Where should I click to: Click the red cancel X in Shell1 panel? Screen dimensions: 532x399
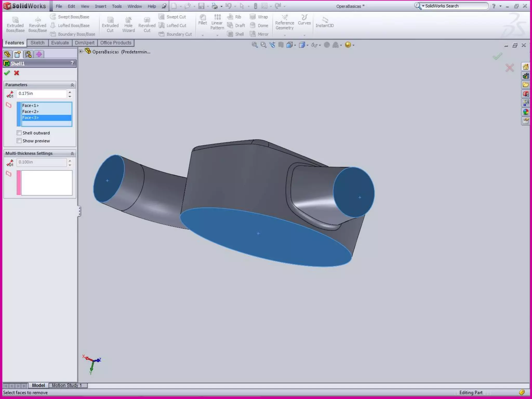[17, 73]
